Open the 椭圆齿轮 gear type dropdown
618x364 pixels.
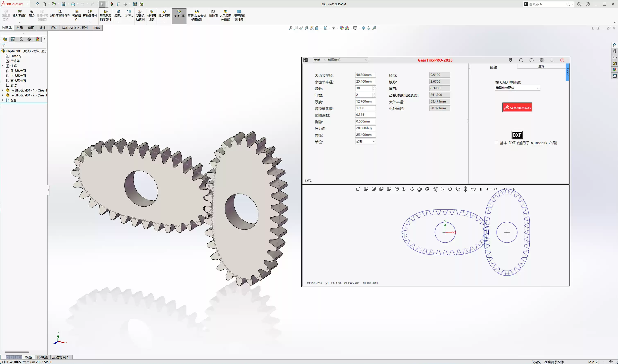[347, 60]
